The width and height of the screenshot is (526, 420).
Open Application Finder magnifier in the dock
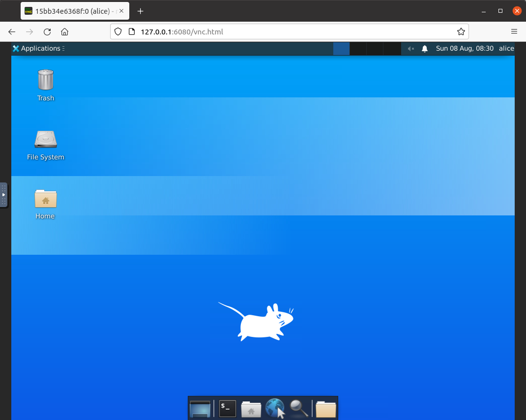pos(299,408)
